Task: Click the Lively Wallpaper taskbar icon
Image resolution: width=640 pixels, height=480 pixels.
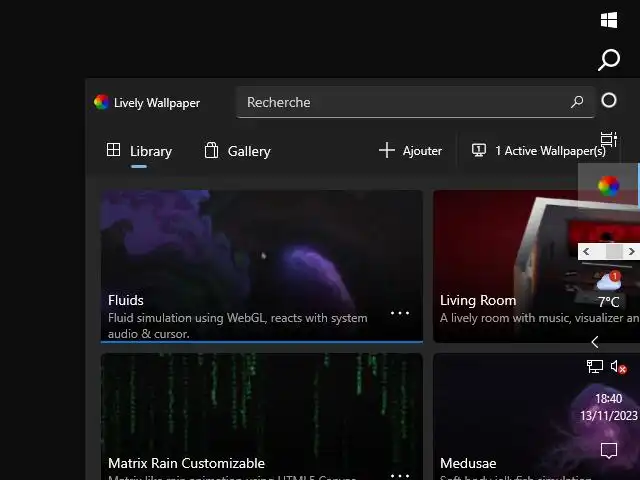Action: tap(608, 186)
